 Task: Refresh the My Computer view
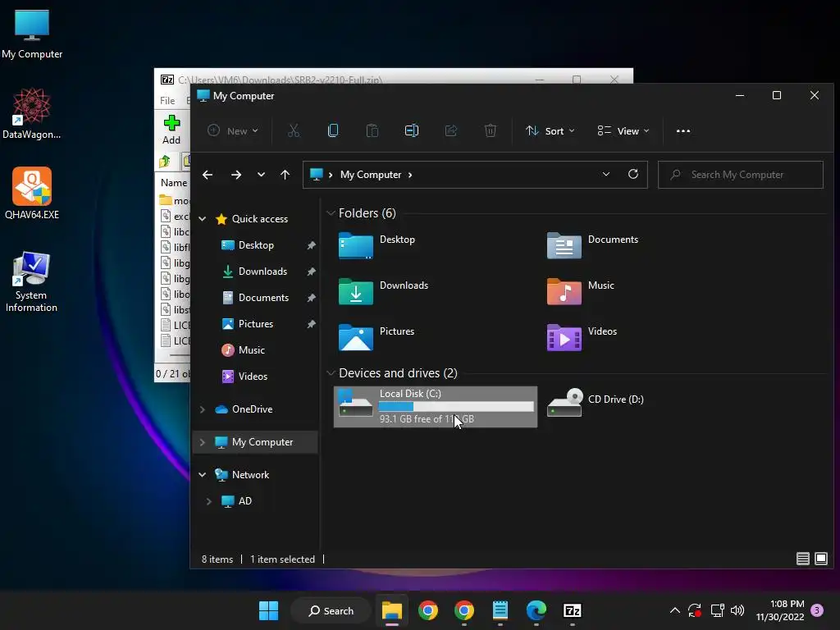point(633,174)
